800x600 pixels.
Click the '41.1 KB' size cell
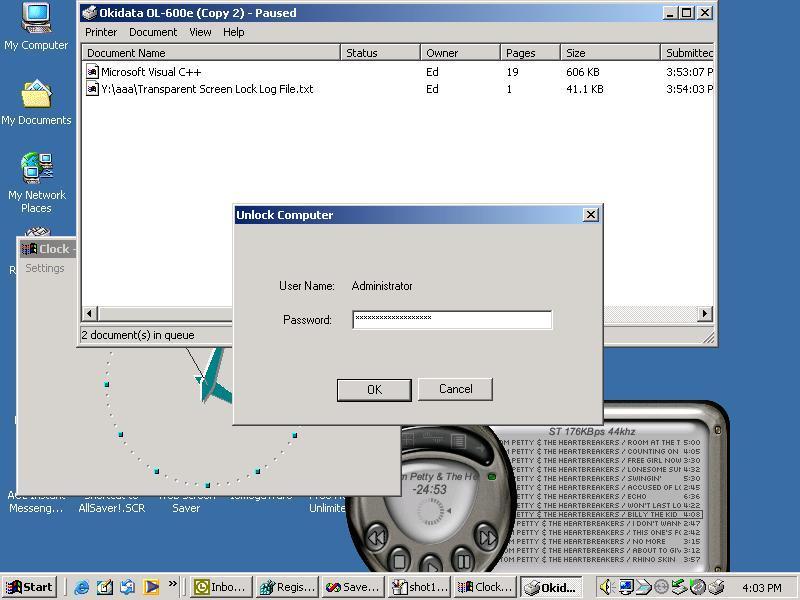point(585,89)
